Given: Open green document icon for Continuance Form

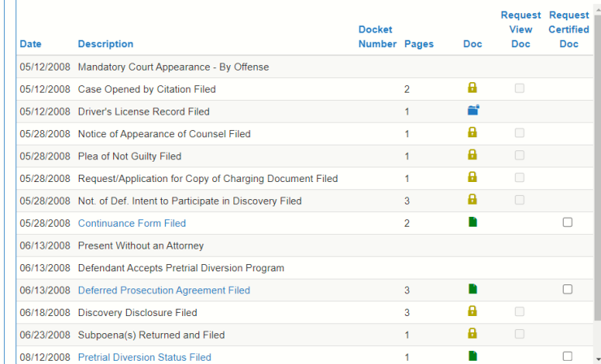Looking at the screenshot, I should pyautogui.click(x=473, y=223).
